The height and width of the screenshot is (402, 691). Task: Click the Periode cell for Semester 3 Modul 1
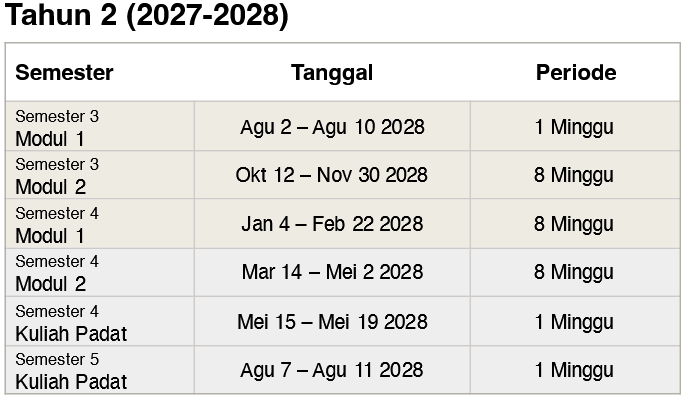[574, 127]
